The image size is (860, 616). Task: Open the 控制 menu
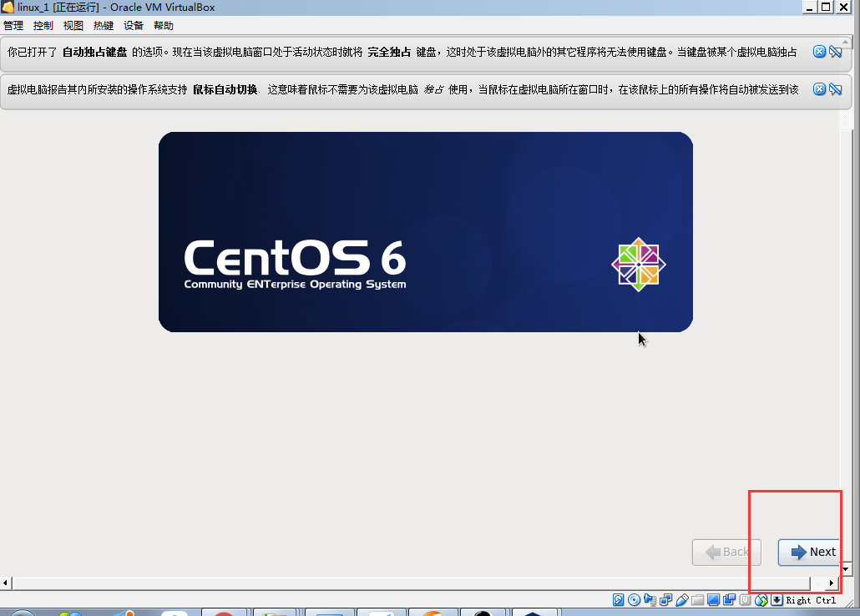[x=43, y=26]
